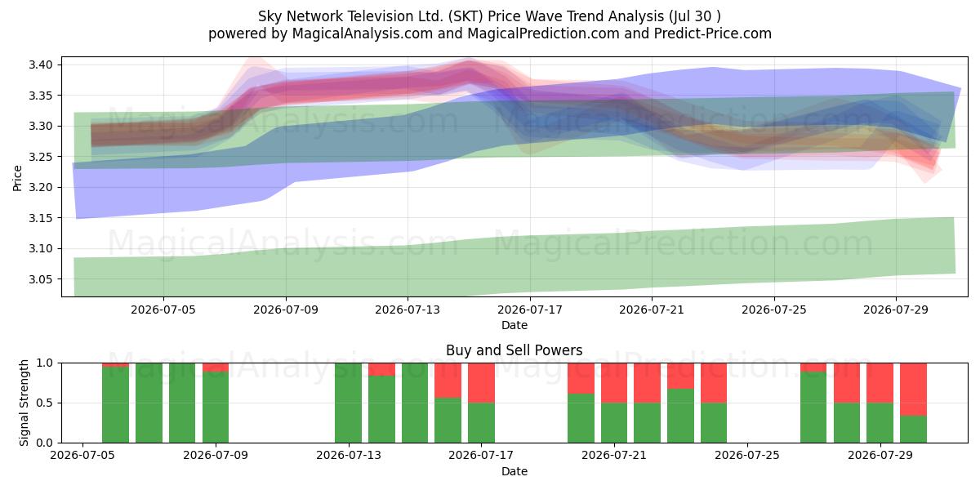Click the green segment of the 2026-07-29 bar

coord(880,423)
